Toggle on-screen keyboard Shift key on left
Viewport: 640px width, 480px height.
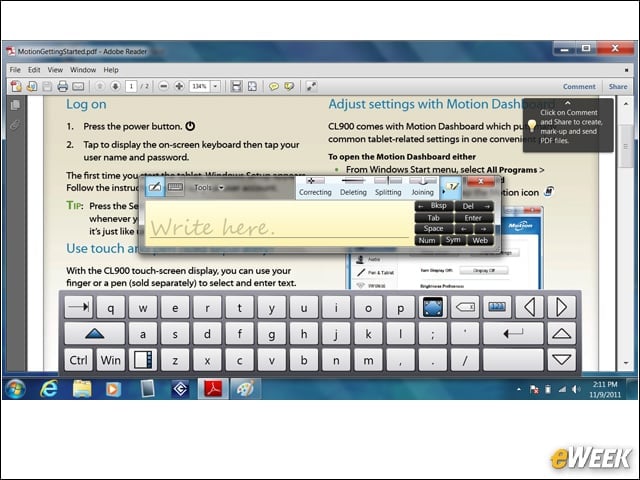(95, 334)
